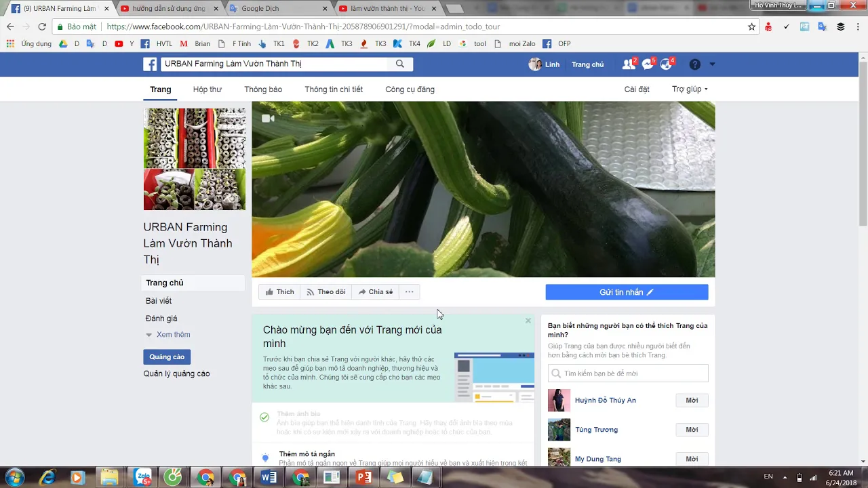The width and height of the screenshot is (868, 488).
Task: Select the Thông báo tab
Action: pyautogui.click(x=263, y=89)
